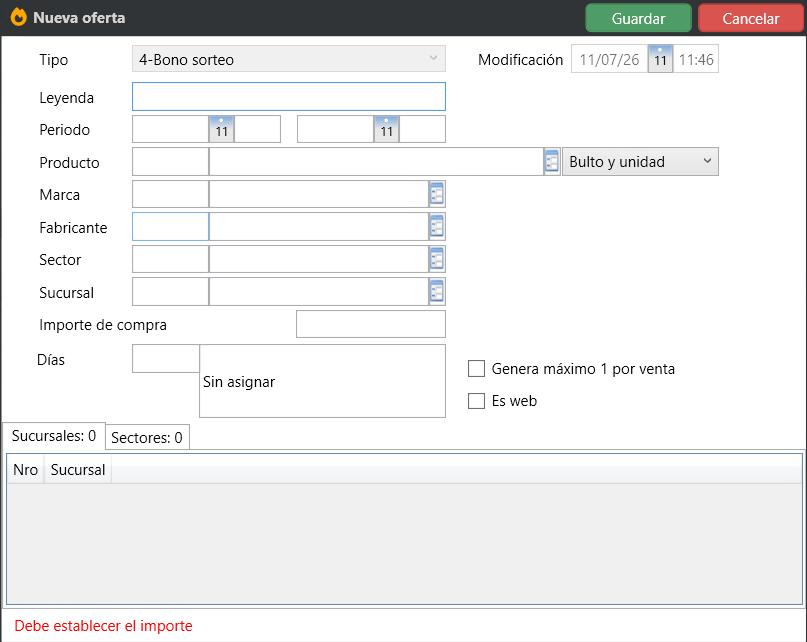Open calendar picker for Modificación date
The width and height of the screenshot is (807, 642).
coord(660,59)
